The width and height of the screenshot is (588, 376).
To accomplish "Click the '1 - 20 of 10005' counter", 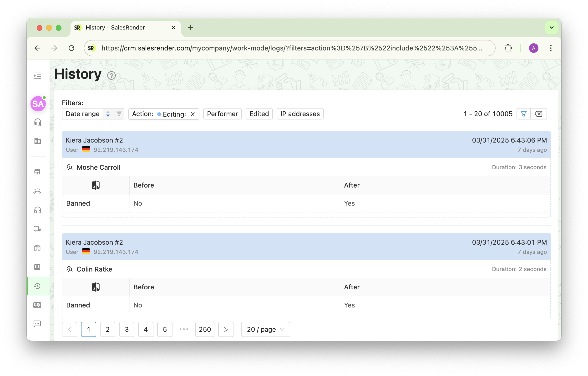I will click(x=488, y=114).
